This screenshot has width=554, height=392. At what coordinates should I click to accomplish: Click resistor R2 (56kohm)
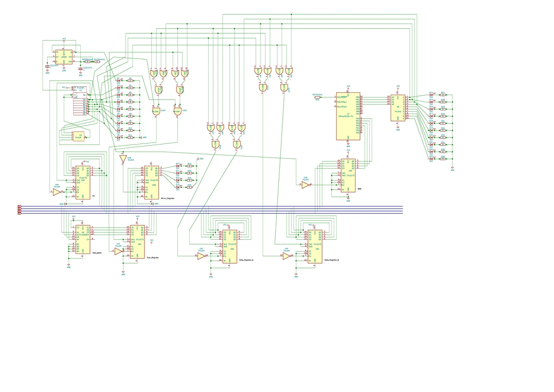pyautogui.click(x=87, y=61)
